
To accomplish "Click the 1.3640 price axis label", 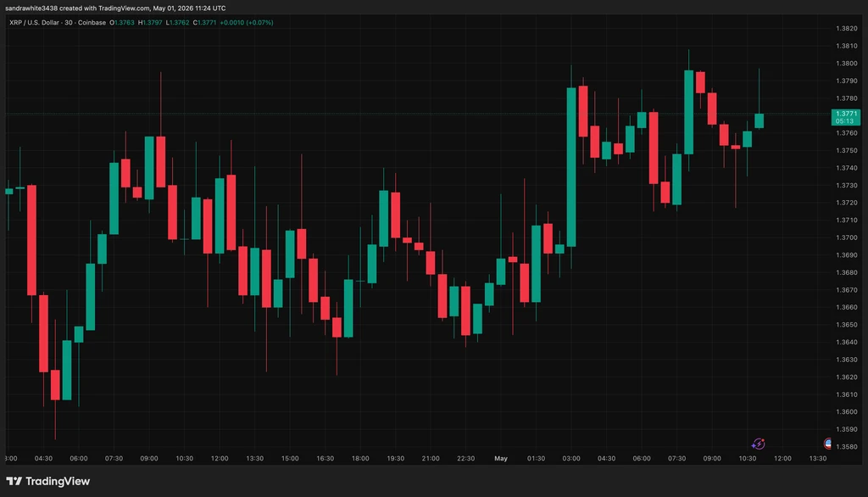I will 847,342.
